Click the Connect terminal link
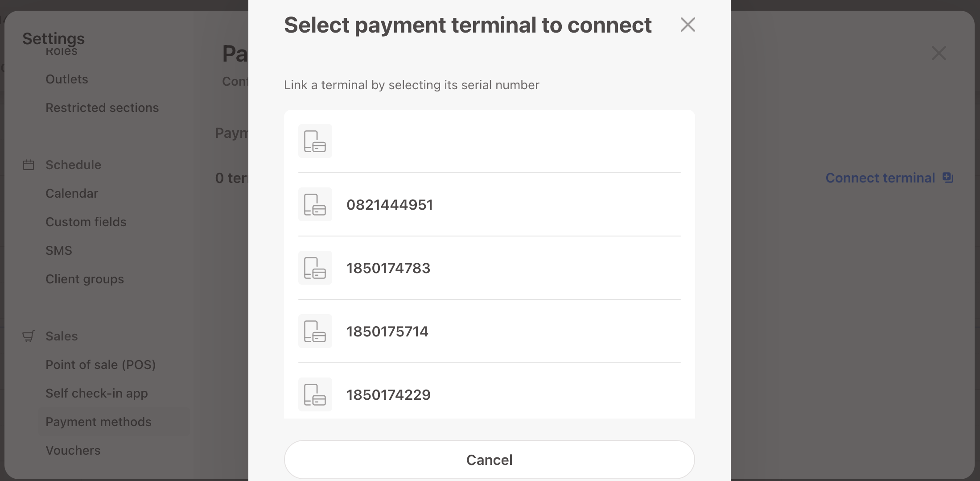Viewport: 980px width, 481px height. pyautogui.click(x=880, y=178)
